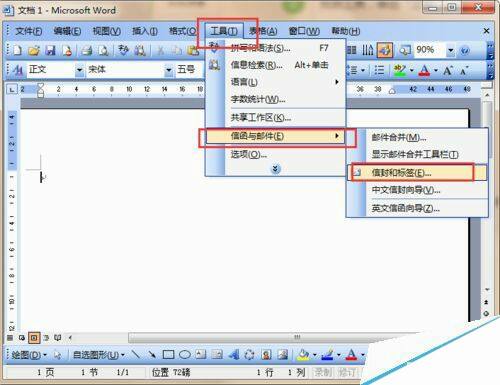Viewport: 500px width, 385px height.
Task: Click the Styles and Formatting icon
Action: coord(17,70)
